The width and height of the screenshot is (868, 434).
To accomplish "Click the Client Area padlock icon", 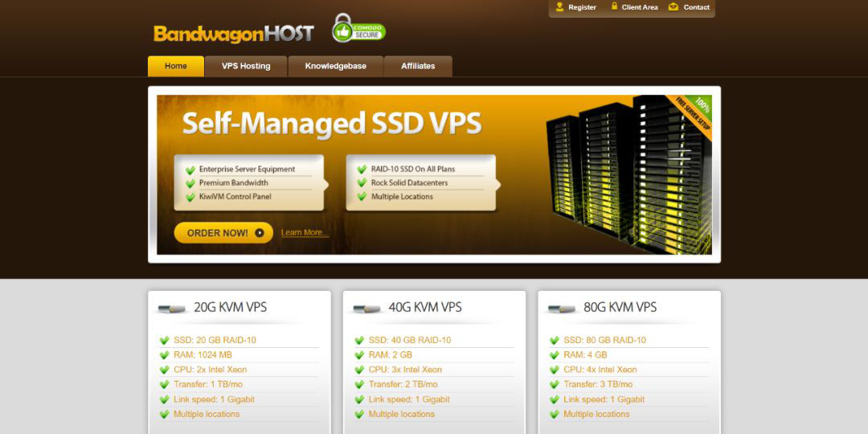I will tap(614, 6).
